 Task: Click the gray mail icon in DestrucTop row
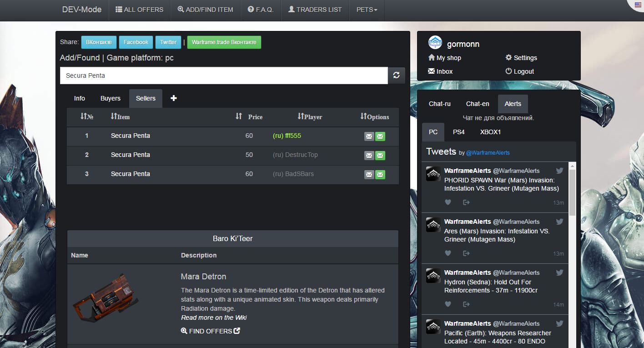point(369,156)
